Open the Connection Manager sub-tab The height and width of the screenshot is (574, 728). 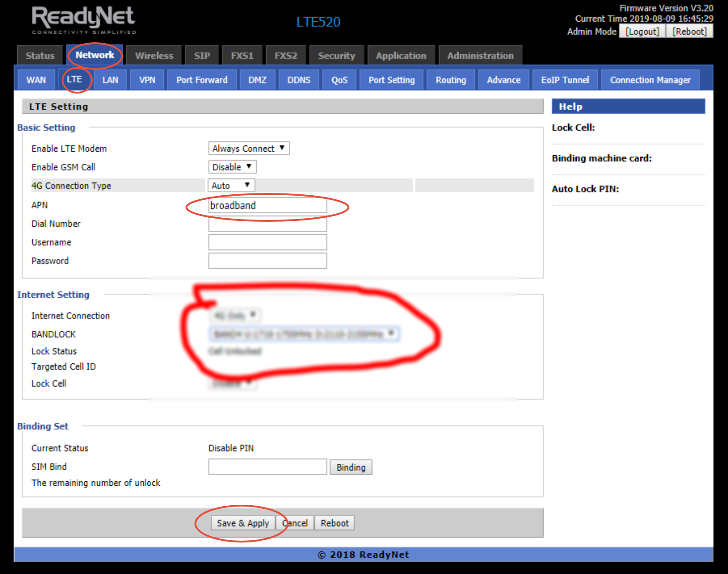click(650, 80)
